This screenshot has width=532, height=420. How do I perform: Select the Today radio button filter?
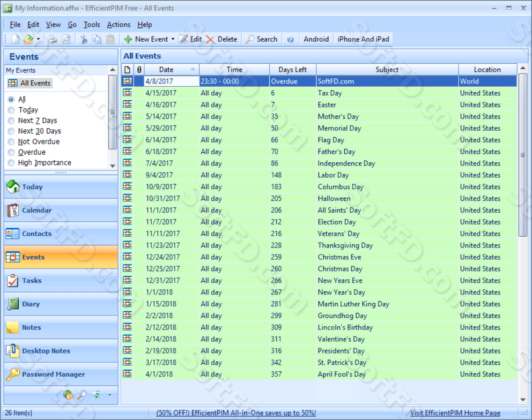point(11,110)
